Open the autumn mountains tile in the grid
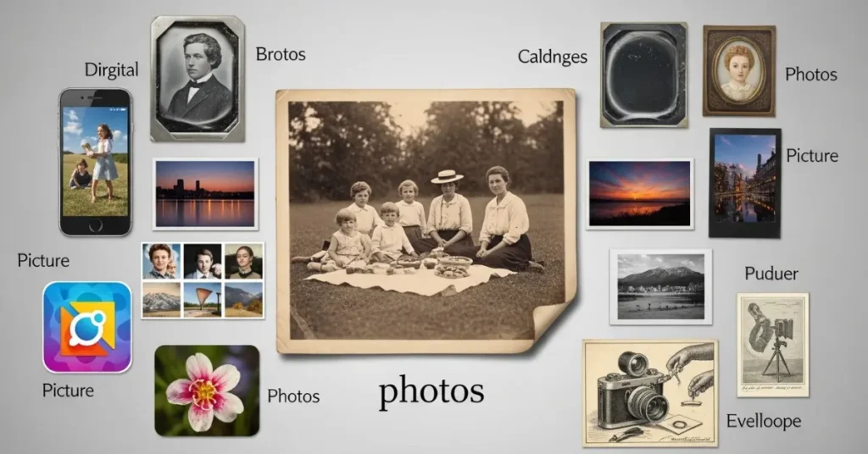The width and height of the screenshot is (868, 454). coord(243,299)
